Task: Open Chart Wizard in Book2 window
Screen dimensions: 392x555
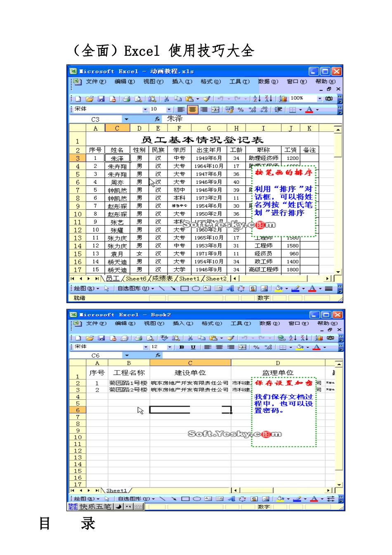Action: 319,338
